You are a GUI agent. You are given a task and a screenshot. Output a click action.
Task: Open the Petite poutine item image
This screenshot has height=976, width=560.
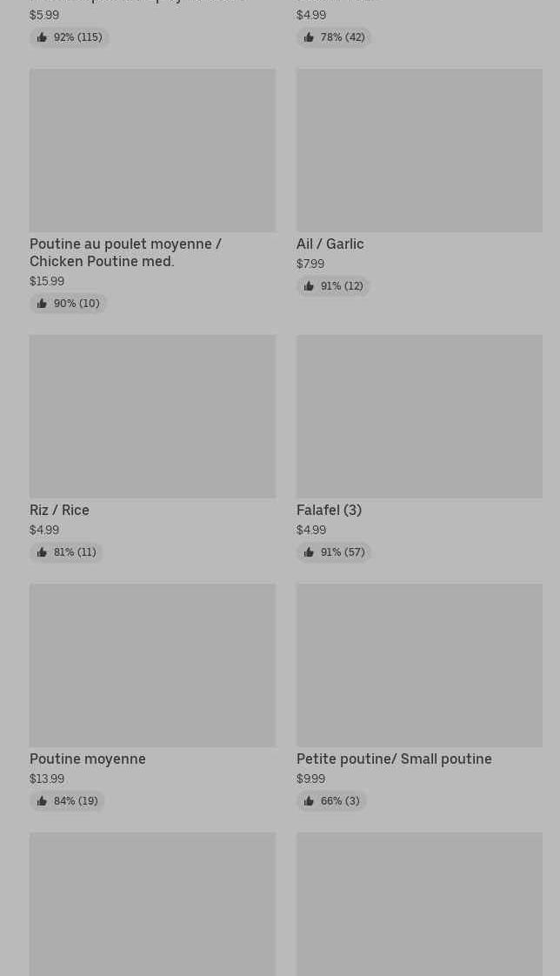click(419, 665)
